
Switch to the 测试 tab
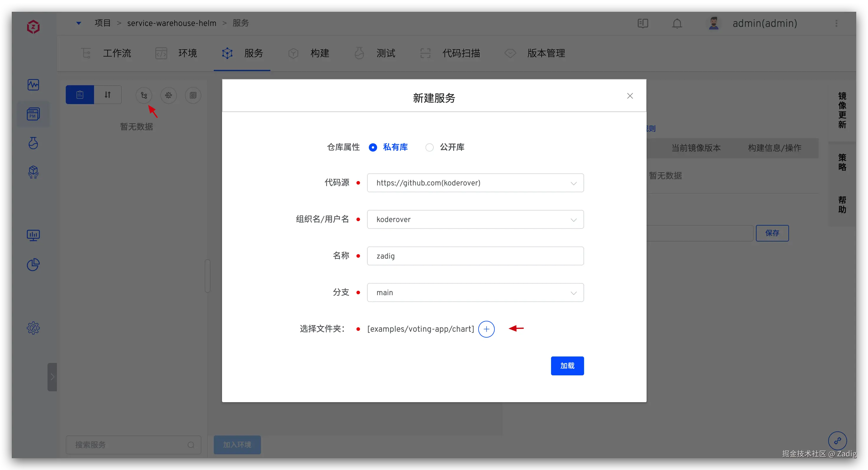pyautogui.click(x=375, y=53)
